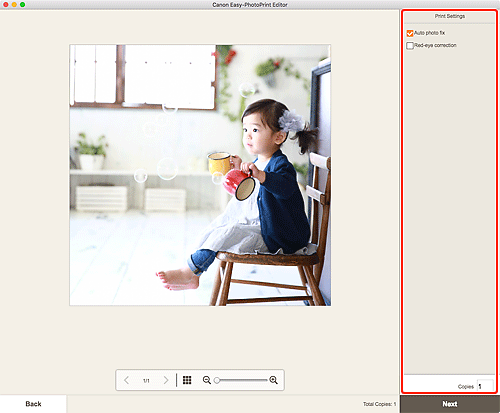Click the Total Copies: 1 status text
500x413 pixels.
379,404
